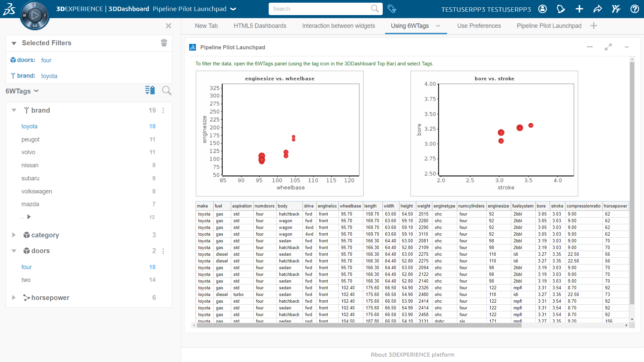Click the share arrow icon
Viewport: 644px width, 362px height.
coord(598,9)
